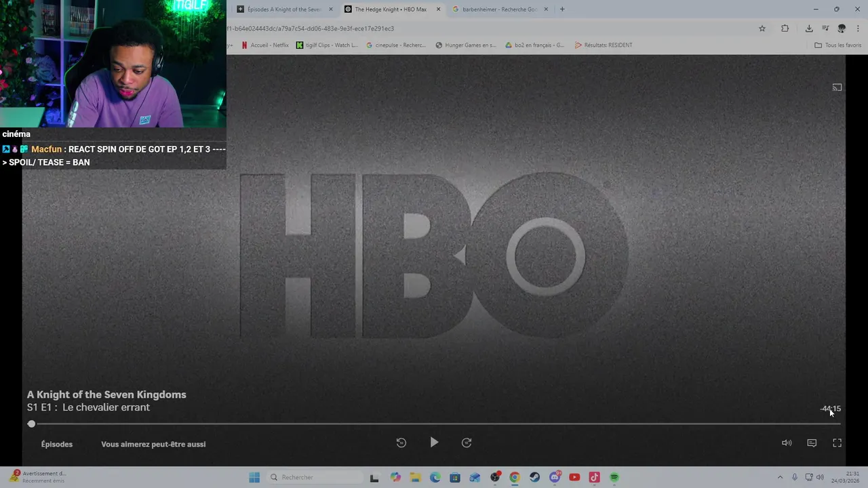Open Discord from the taskbar
This screenshot has width=868, height=488.
555,477
